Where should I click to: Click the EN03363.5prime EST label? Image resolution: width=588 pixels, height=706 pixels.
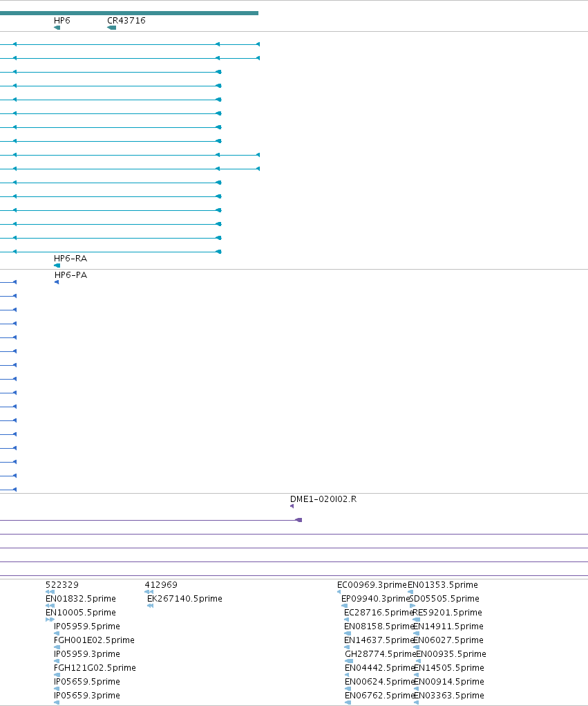tap(449, 696)
